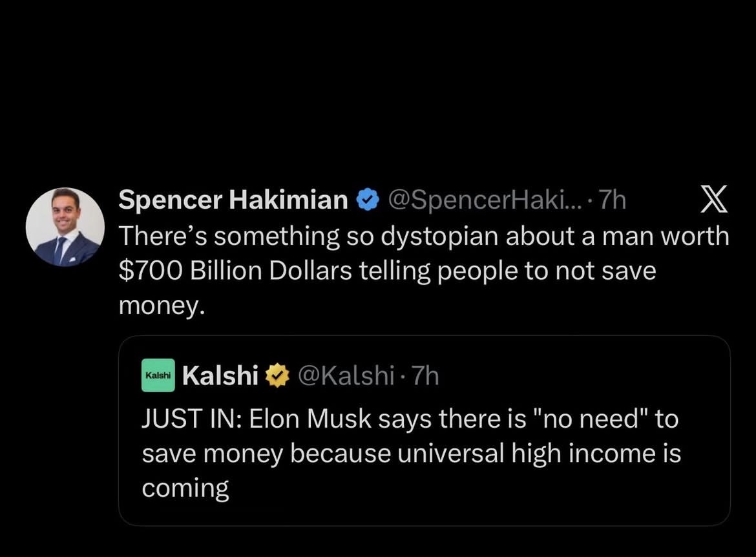Image resolution: width=756 pixels, height=557 pixels.
Task: Click the word "coming" in quoted post
Action: click(185, 488)
